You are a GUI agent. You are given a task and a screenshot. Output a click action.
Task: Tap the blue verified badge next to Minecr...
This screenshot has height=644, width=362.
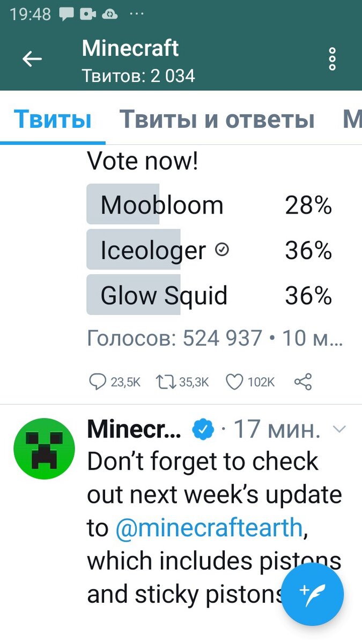pos(203,428)
